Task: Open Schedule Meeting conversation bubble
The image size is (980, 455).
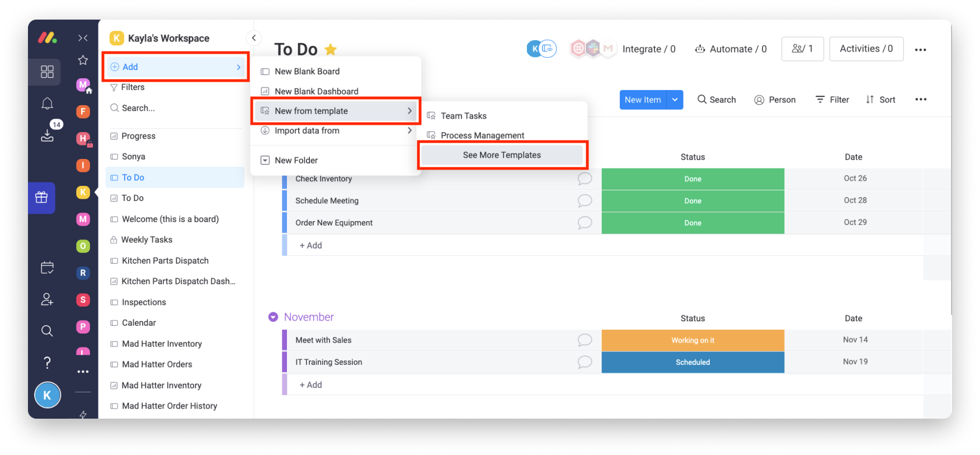Action: pyautogui.click(x=585, y=200)
